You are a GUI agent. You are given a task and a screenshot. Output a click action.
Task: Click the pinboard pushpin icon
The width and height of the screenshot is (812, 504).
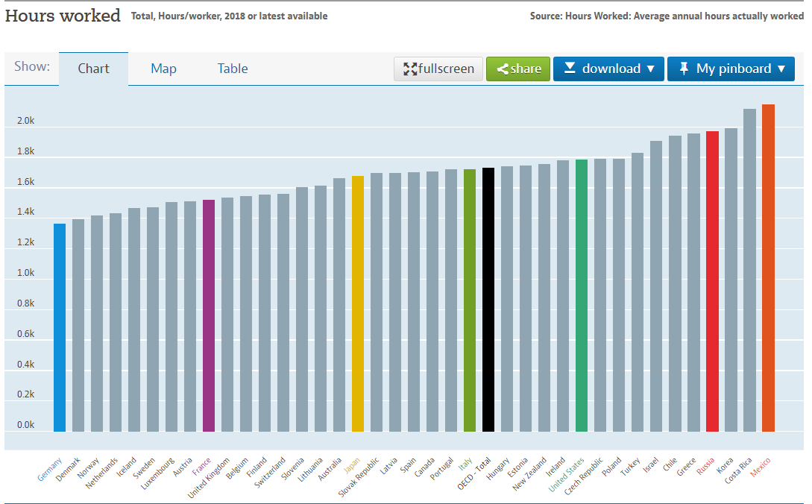pyautogui.click(x=684, y=69)
